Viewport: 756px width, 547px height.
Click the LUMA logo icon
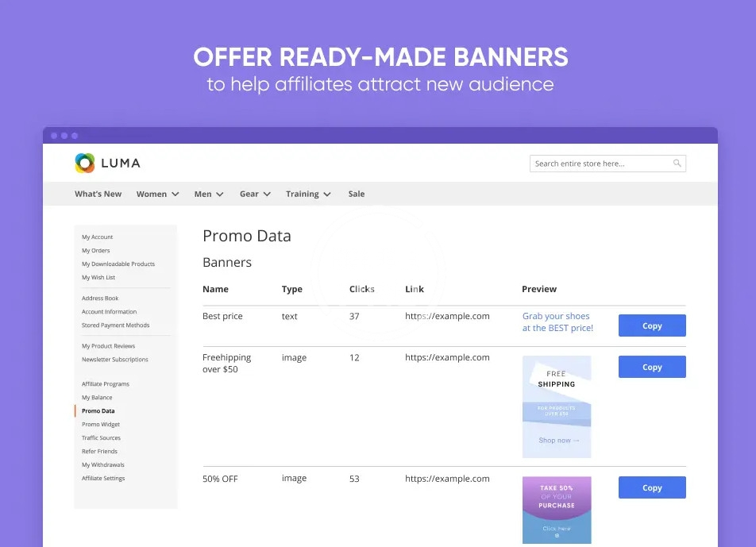click(85, 163)
